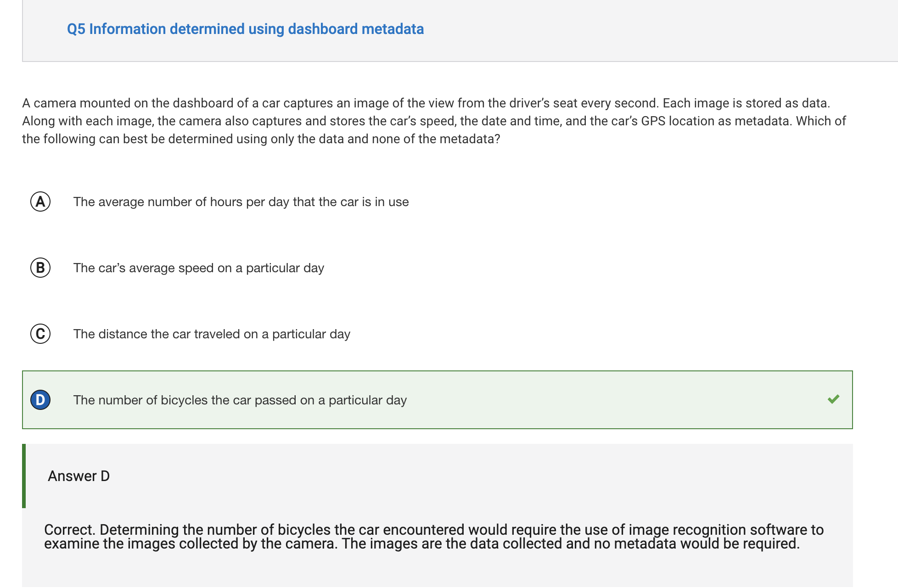Click the selected option D circle
898x588 pixels.
click(x=40, y=400)
